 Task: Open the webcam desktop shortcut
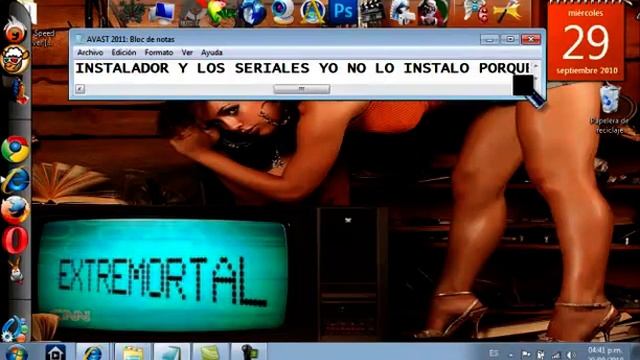pyautogui.click(x=283, y=11)
